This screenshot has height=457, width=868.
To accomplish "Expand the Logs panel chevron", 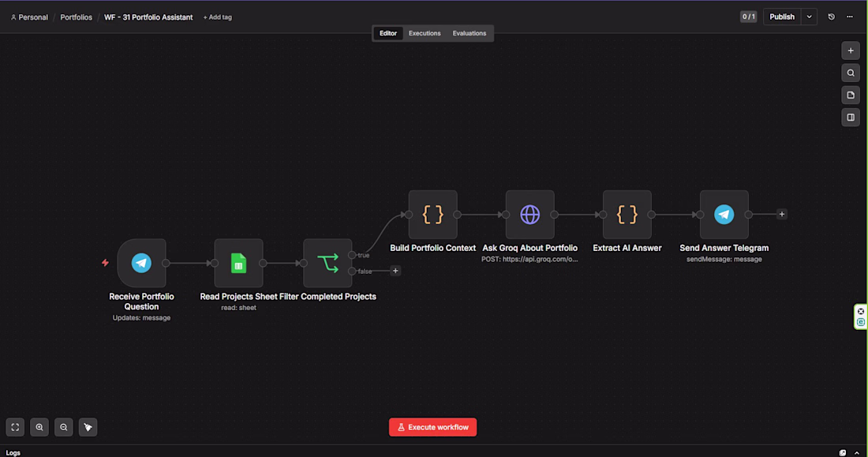I will point(857,452).
